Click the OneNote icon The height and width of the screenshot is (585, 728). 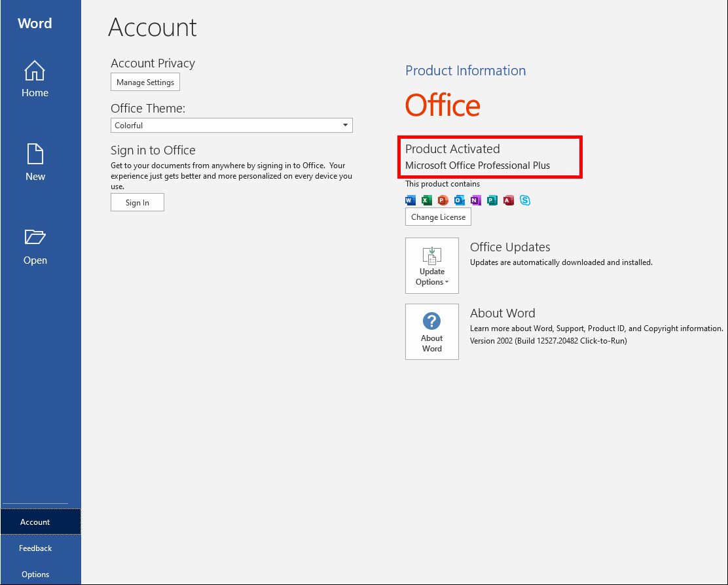click(476, 200)
